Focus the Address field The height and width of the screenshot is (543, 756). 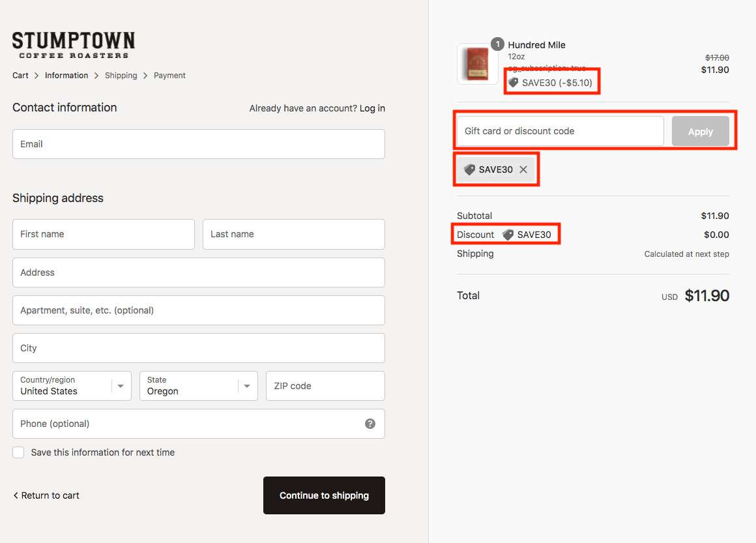(x=199, y=272)
